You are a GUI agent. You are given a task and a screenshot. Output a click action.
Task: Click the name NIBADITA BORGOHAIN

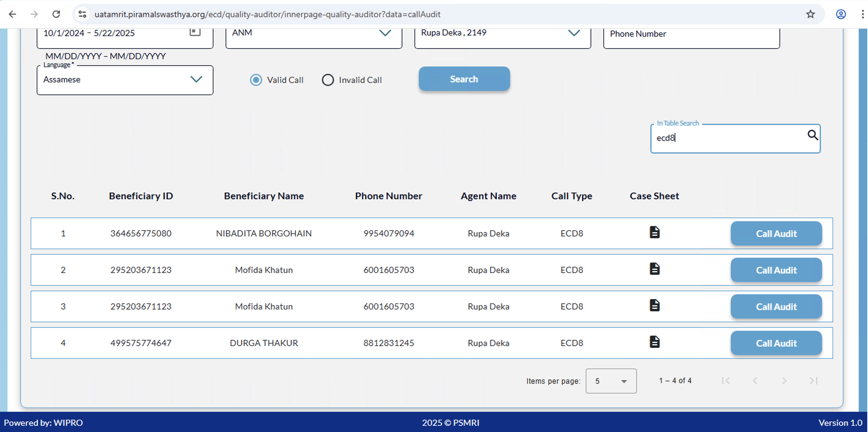click(x=264, y=233)
